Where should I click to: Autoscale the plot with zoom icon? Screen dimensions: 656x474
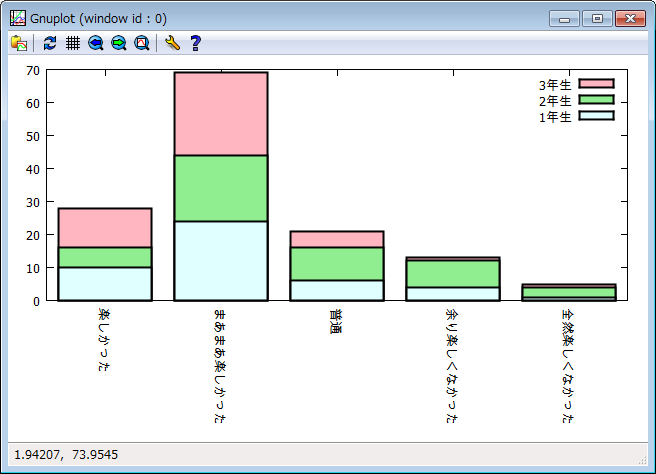coord(142,43)
